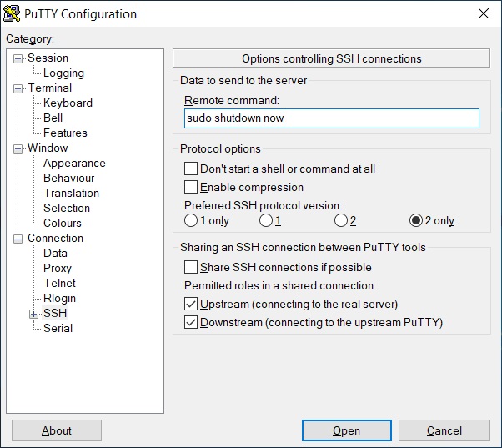Image resolution: width=502 pixels, height=448 pixels.
Task: Collapse the Window category
Action: 18,148
